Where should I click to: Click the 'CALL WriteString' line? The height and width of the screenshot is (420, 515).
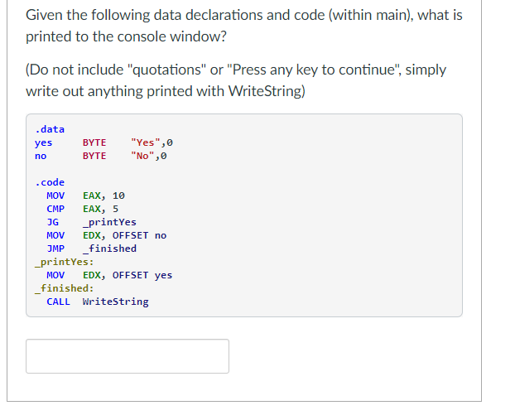[x=98, y=302]
